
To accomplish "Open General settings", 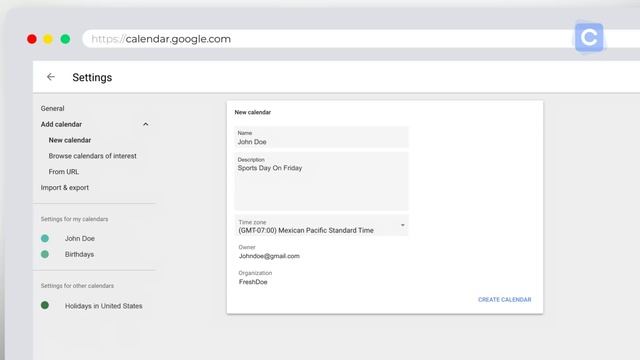I will 52,109.
